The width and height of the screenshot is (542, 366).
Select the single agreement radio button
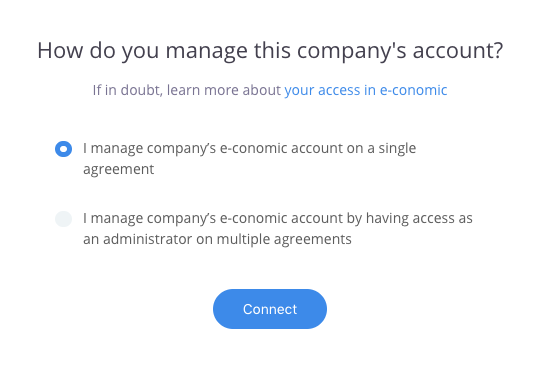tap(64, 149)
